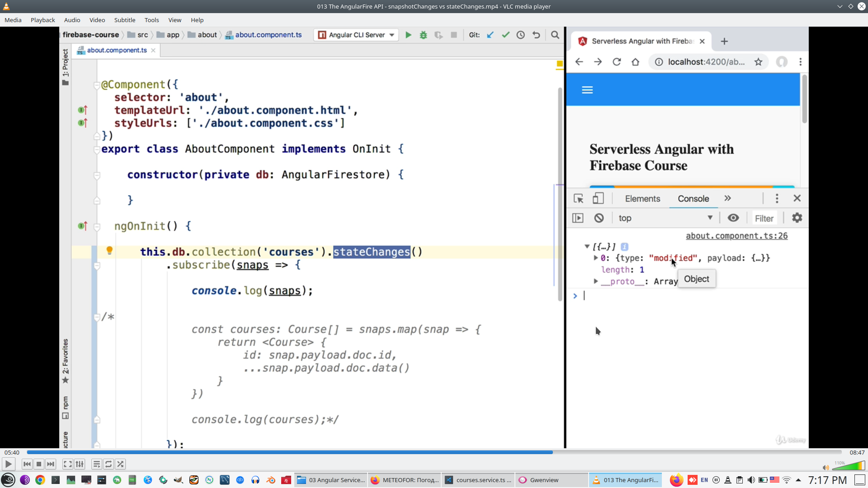Viewport: 868px width, 488px height.
Task: Adjust the volume level slider
Action: [849, 466]
